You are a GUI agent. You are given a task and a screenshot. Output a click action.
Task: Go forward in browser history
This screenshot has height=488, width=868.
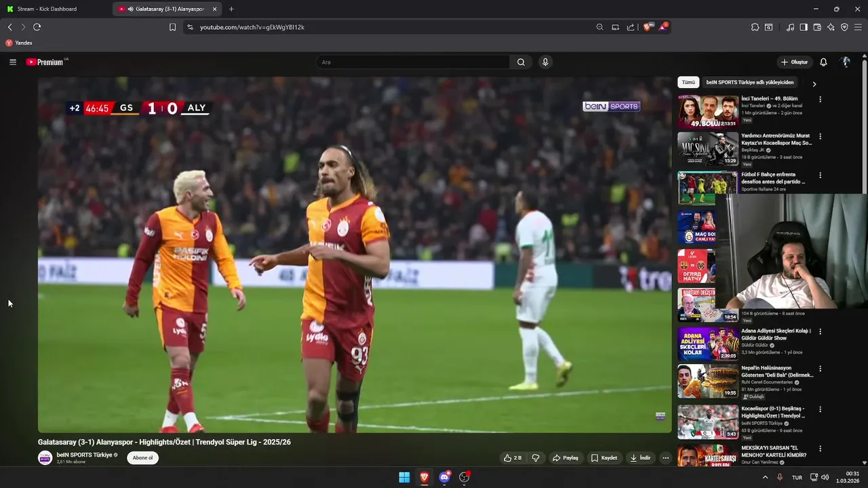(23, 27)
